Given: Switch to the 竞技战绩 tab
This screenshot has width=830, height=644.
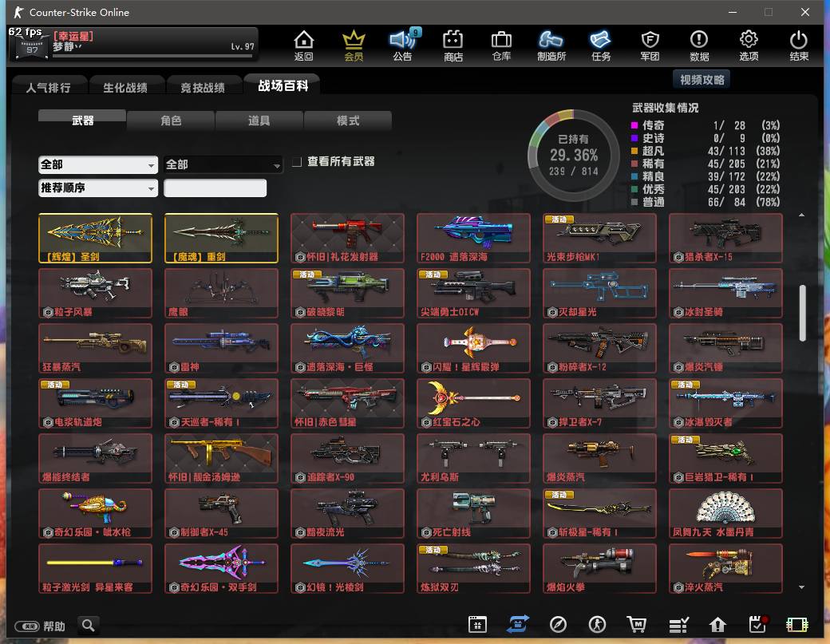Looking at the screenshot, I should click(203, 87).
